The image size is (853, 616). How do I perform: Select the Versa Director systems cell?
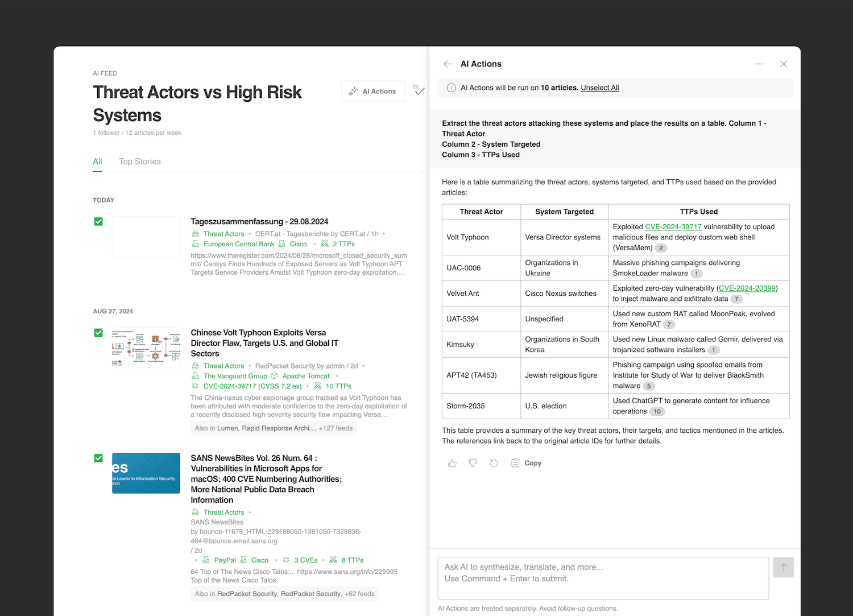point(564,237)
